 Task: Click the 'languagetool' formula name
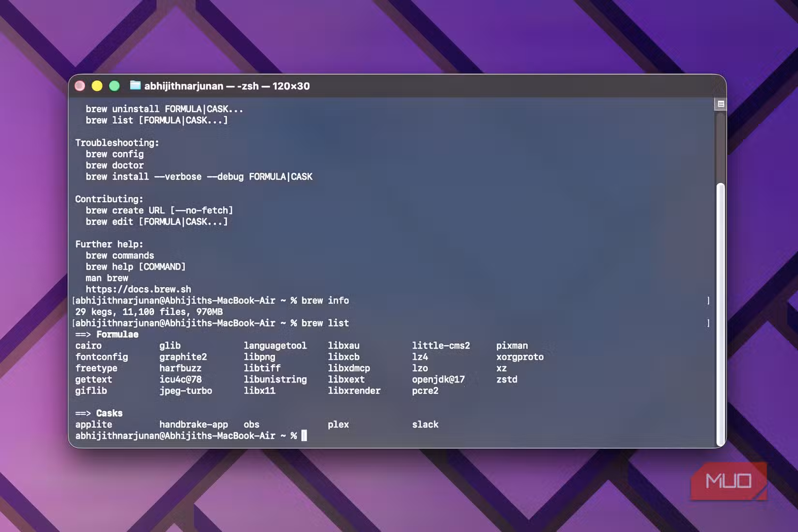(275, 346)
